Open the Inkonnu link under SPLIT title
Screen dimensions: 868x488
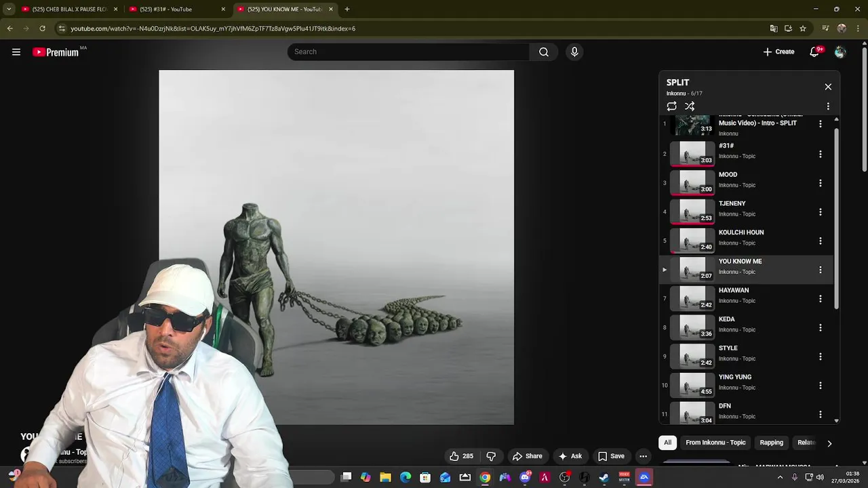676,94
